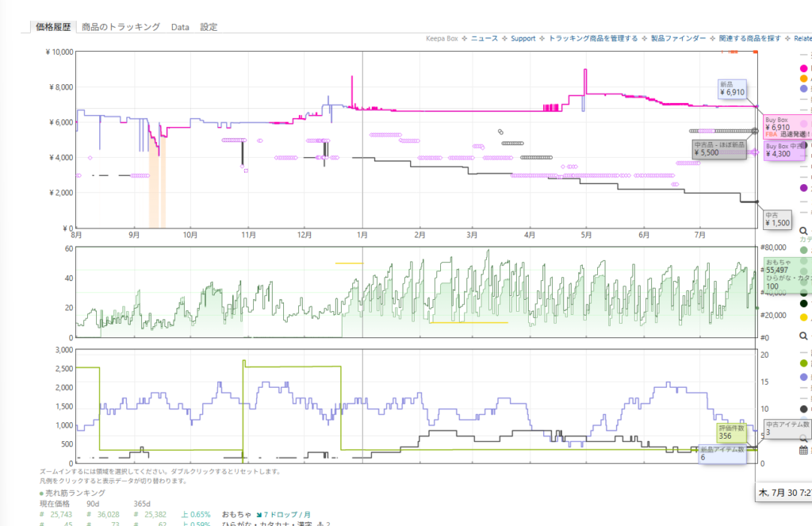This screenshot has width=812, height=526.
Task: Open the ニュース link
Action: click(485, 38)
